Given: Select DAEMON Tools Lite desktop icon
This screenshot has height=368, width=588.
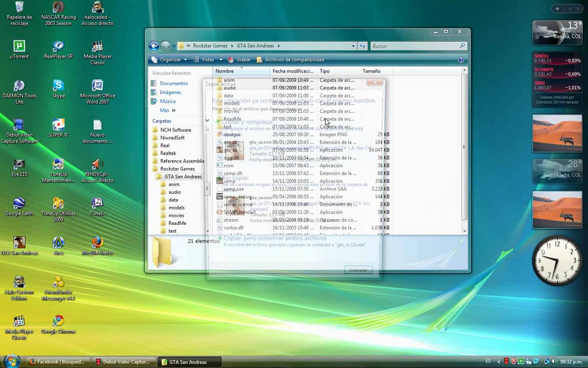Looking at the screenshot, I should point(19,92).
